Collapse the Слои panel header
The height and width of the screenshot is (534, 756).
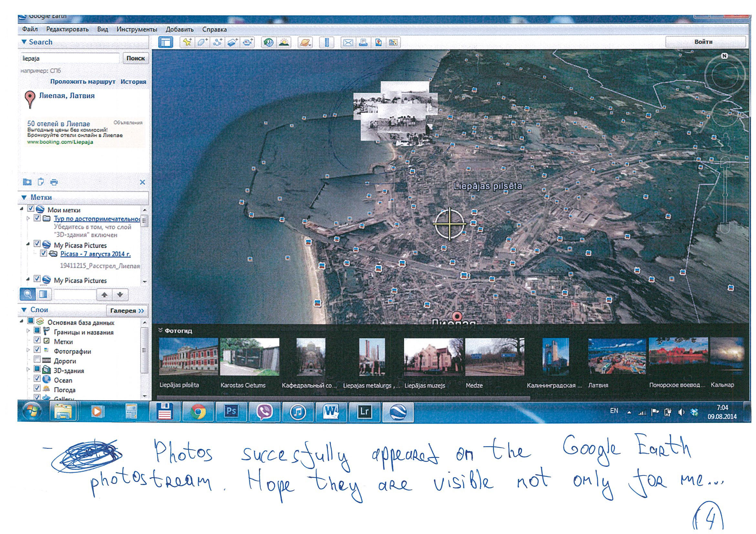[x=24, y=310]
